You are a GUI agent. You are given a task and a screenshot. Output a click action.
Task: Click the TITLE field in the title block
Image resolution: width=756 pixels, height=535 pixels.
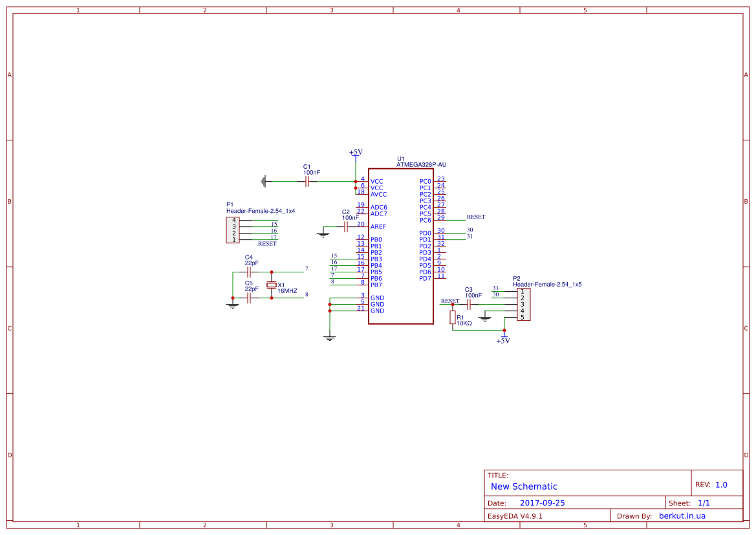pyautogui.click(x=498, y=474)
